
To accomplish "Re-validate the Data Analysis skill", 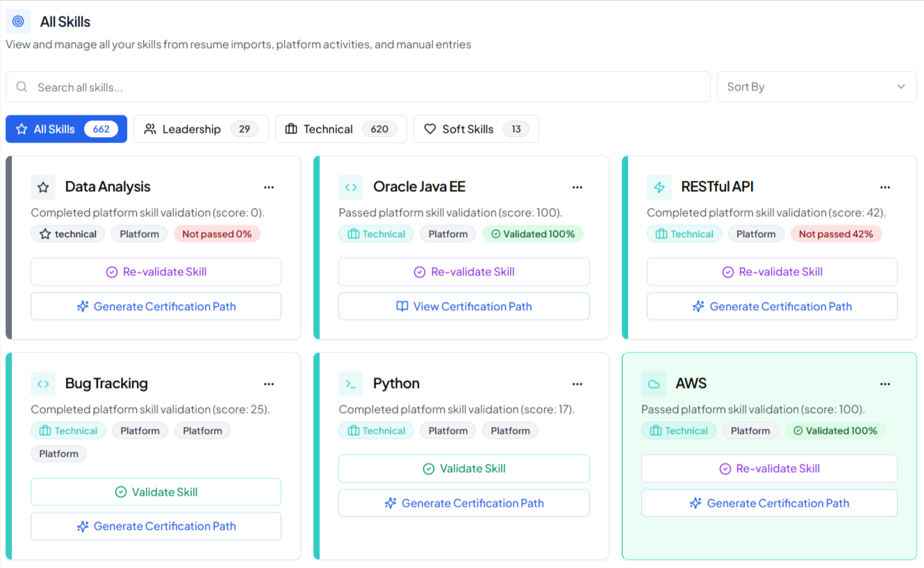I will point(156,272).
